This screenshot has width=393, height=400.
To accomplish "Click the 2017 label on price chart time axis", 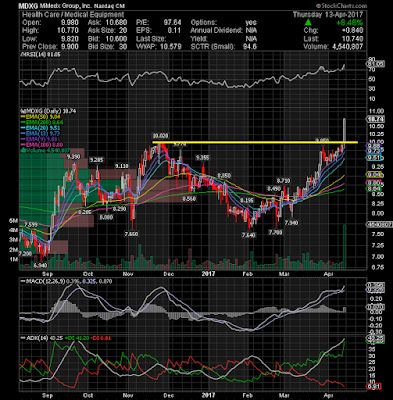I will click(209, 274).
